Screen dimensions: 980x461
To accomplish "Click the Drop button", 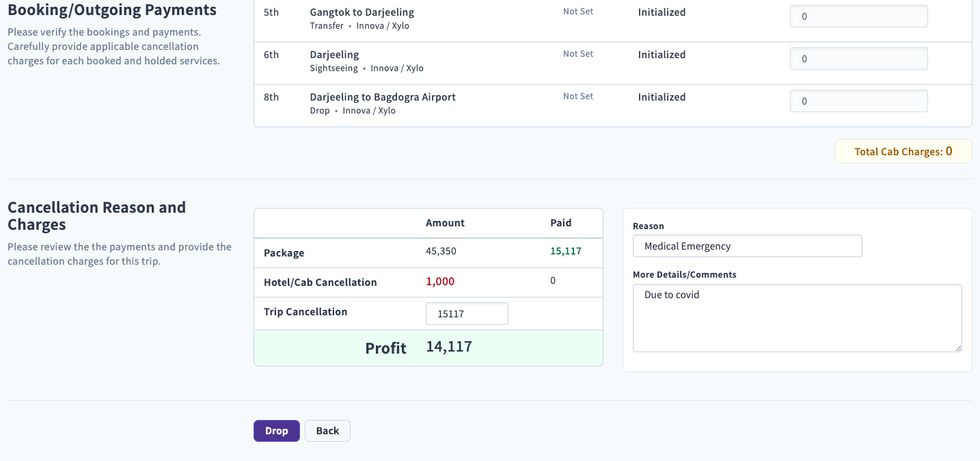I will 276,430.
